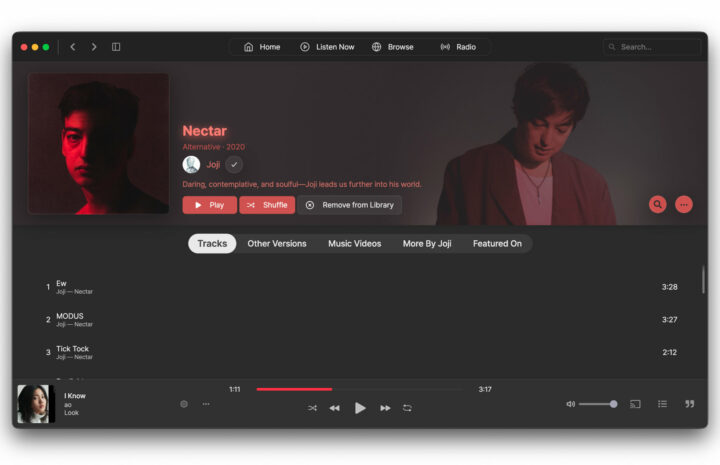Toggle repeat mode in the player
The height and width of the screenshot is (465, 720).
click(x=407, y=408)
